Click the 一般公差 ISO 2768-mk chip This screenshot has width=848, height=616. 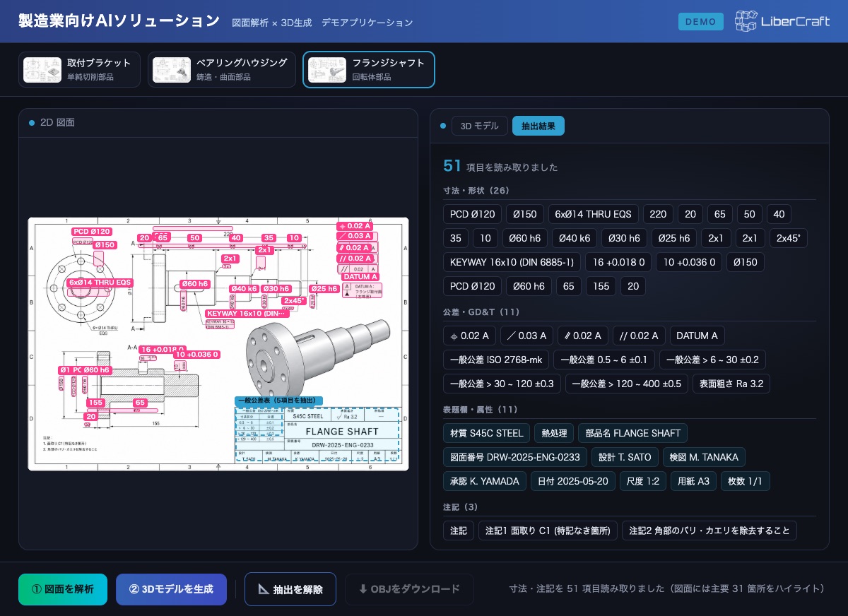point(496,360)
